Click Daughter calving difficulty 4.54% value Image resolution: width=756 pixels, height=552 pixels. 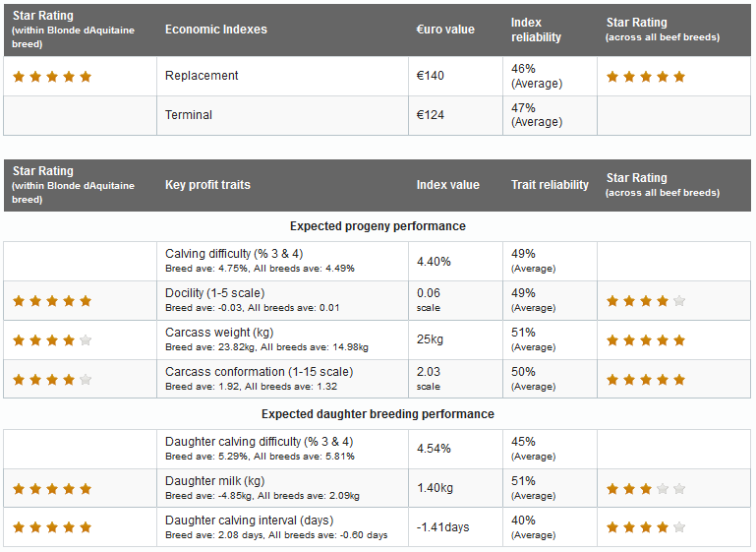pyautogui.click(x=434, y=449)
